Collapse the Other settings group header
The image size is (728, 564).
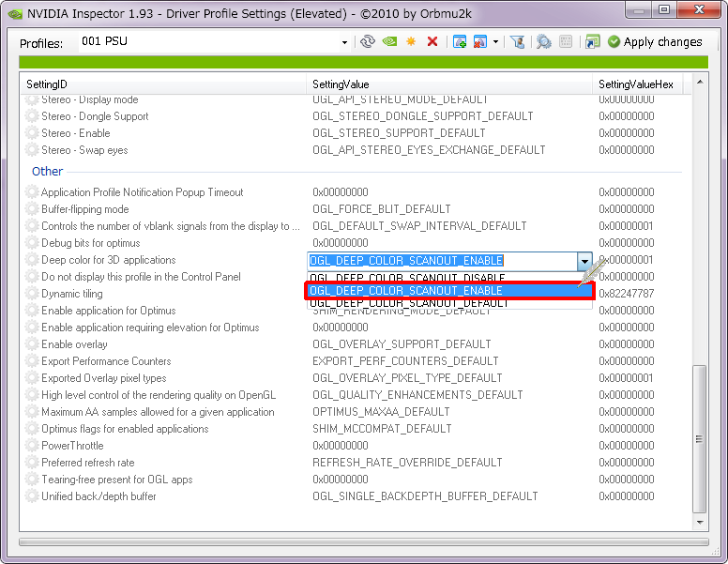(x=47, y=172)
